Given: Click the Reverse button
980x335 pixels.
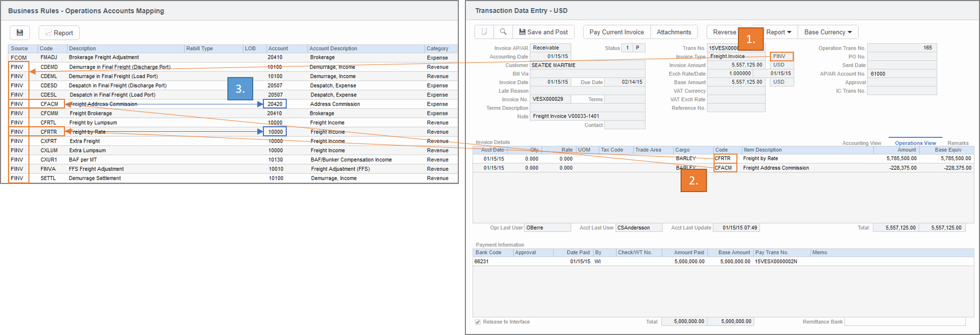Looking at the screenshot, I should pos(724,32).
